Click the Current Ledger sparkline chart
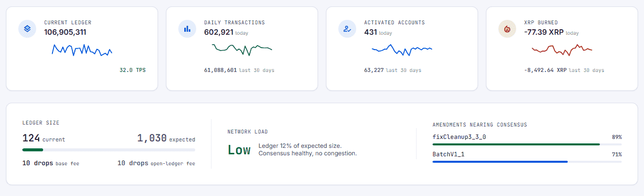This screenshot has width=644, height=196. pyautogui.click(x=82, y=50)
